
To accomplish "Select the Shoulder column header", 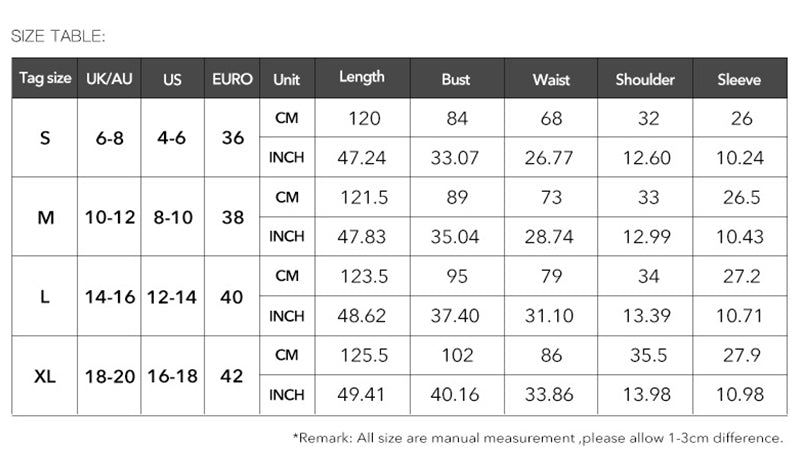I will click(x=645, y=79).
